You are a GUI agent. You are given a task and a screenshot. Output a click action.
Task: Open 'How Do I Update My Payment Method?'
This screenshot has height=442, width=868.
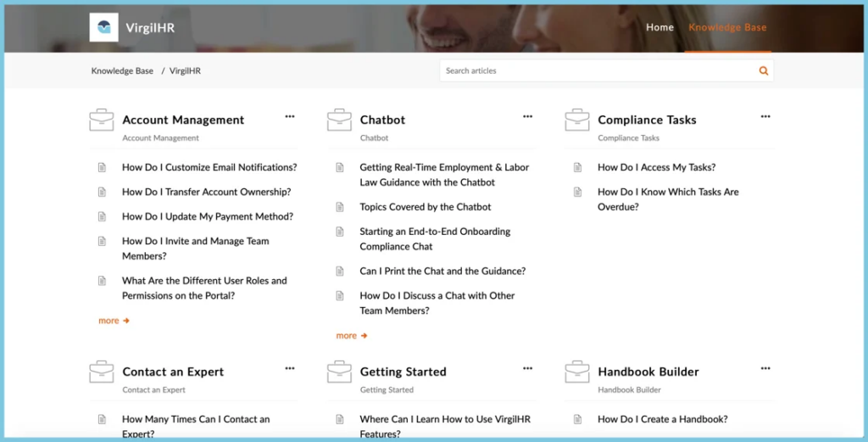point(208,216)
